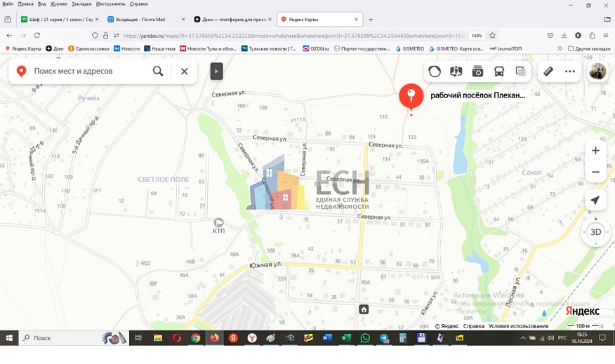Select the ruler distance tool
Viewport: 615px width, 364px height.
click(548, 72)
